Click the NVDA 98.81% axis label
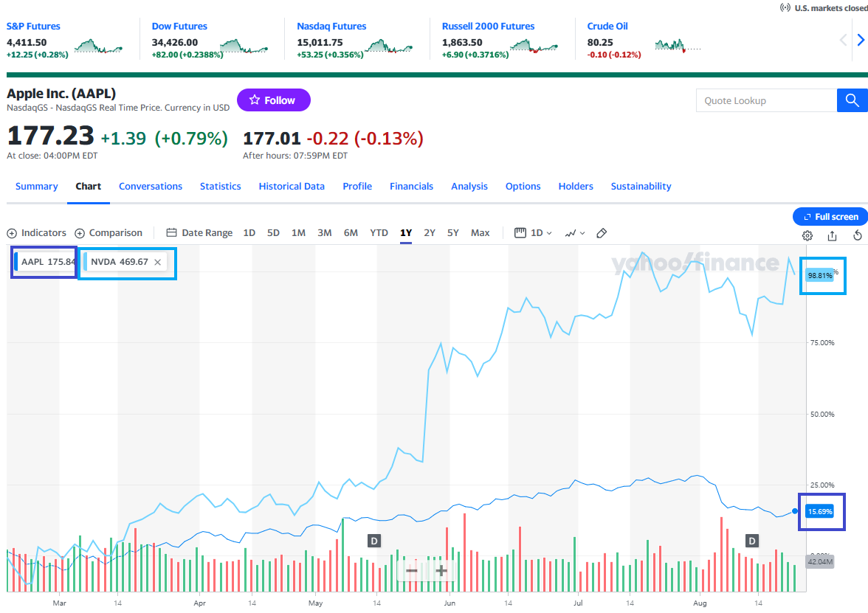Viewport: 868px width, 613px height. [820, 275]
